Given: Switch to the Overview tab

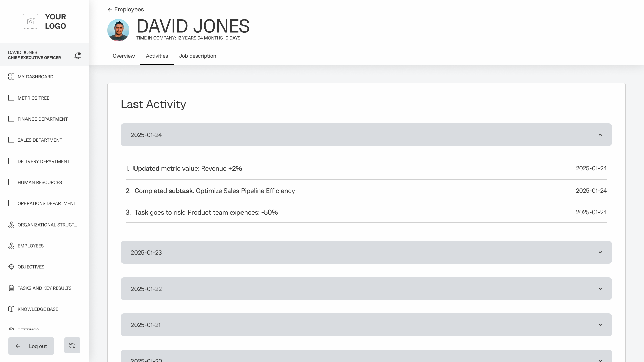Looking at the screenshot, I should tap(124, 56).
